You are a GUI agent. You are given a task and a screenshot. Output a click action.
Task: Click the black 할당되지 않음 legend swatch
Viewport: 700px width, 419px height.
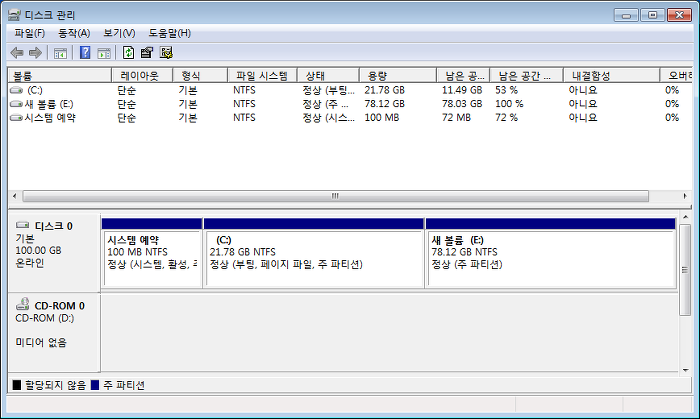click(x=17, y=385)
